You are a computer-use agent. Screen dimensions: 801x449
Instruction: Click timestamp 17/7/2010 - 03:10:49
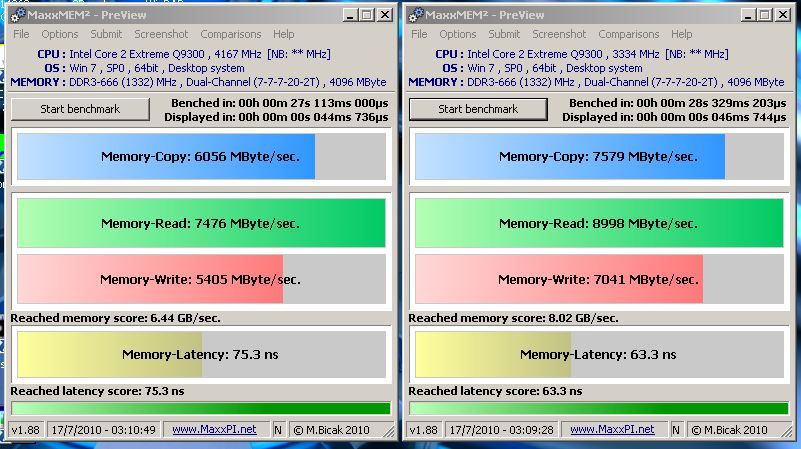[x=104, y=430]
